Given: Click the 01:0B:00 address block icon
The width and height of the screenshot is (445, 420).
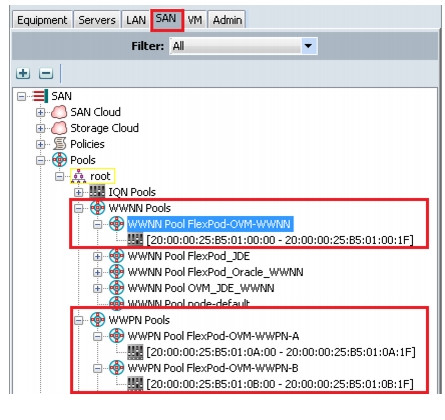Looking at the screenshot, I should [x=135, y=384].
